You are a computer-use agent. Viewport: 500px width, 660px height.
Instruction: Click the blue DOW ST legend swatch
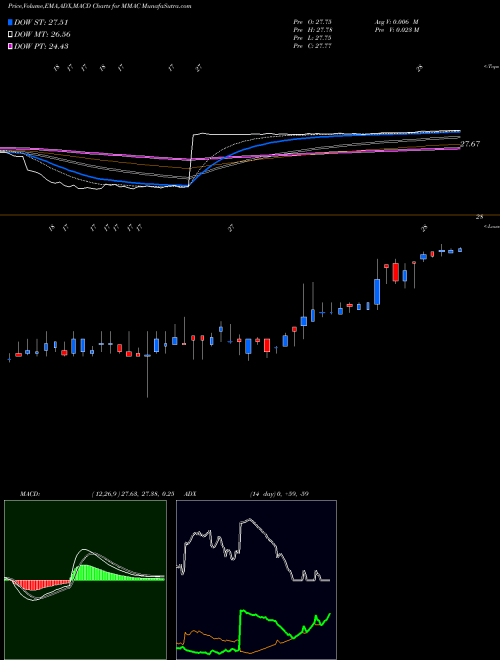click(11, 22)
